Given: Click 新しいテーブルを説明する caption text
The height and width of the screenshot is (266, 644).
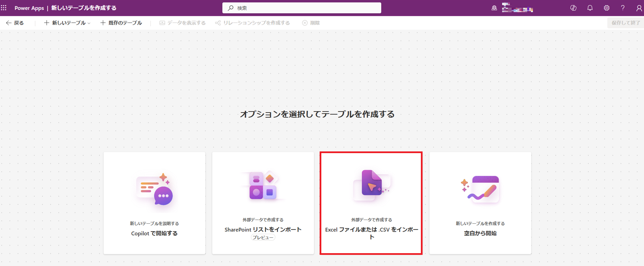Looking at the screenshot, I should (154, 223).
